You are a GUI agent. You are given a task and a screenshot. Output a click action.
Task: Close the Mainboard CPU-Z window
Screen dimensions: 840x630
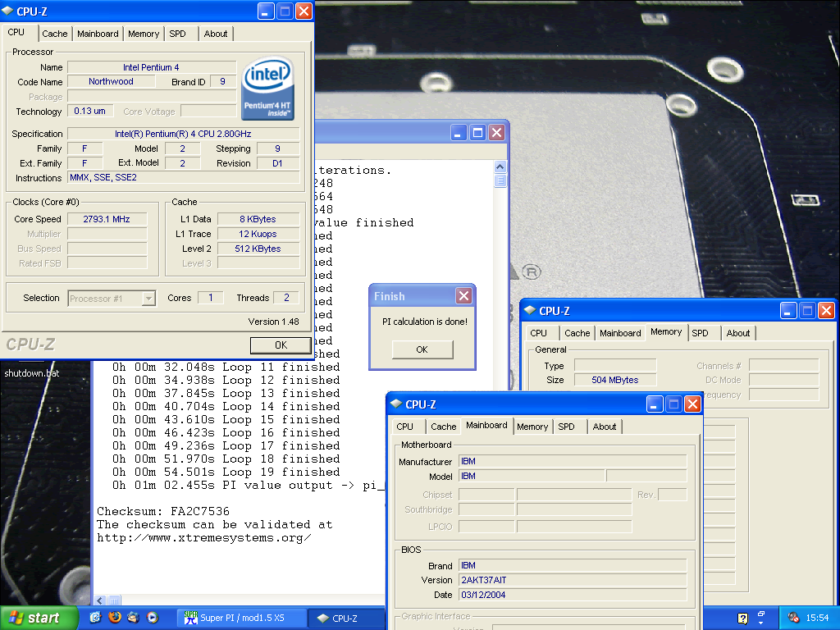point(692,404)
